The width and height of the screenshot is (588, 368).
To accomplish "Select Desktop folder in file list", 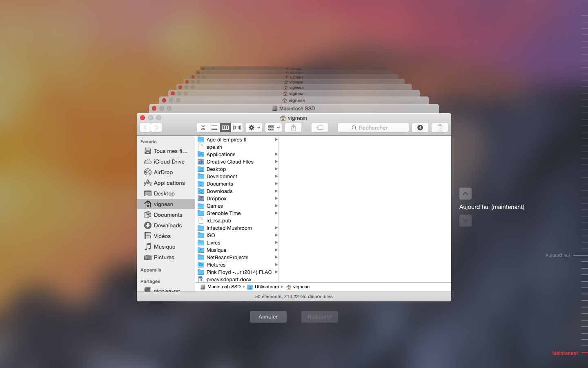I will [x=237, y=169].
